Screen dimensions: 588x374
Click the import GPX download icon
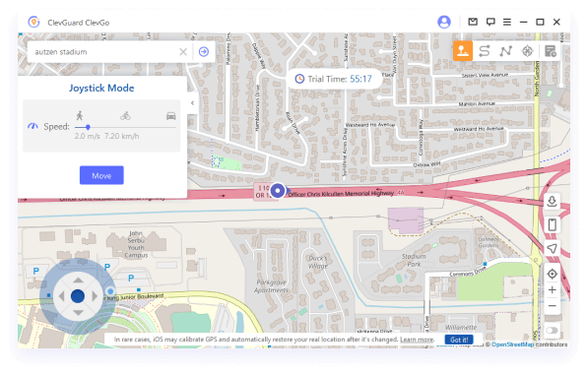coord(552,201)
